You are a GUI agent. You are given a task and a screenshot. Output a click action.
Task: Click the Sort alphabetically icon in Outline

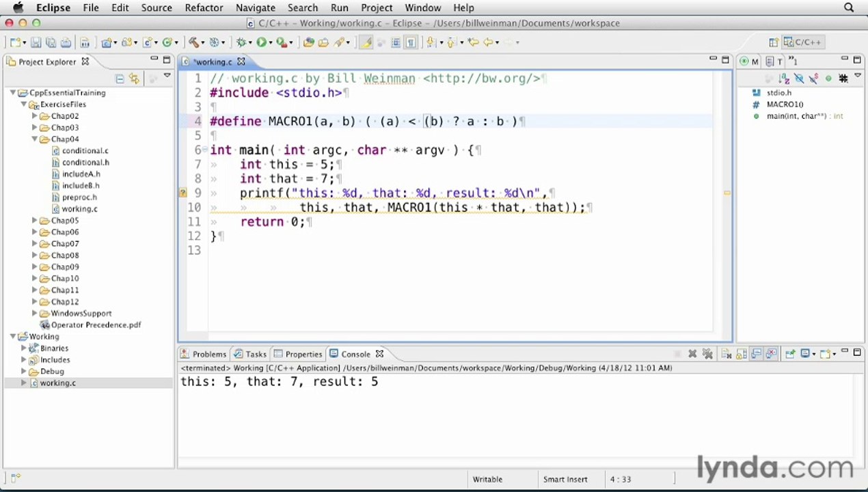(785, 78)
